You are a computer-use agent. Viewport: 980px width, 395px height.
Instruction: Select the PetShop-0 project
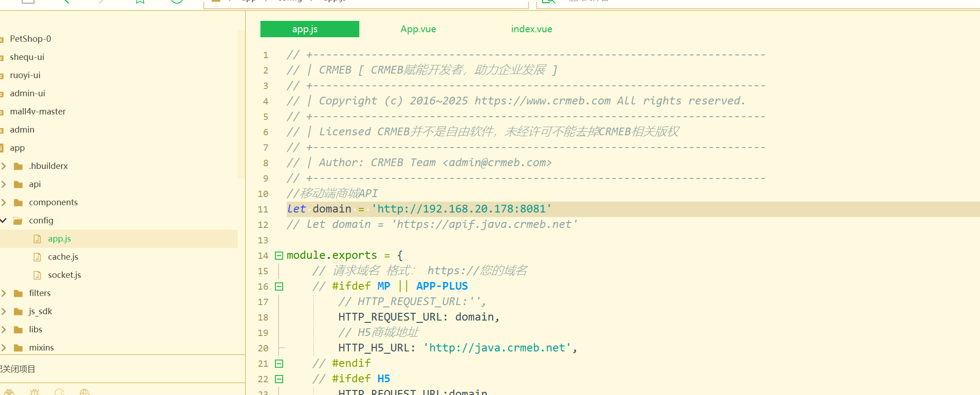(30, 39)
